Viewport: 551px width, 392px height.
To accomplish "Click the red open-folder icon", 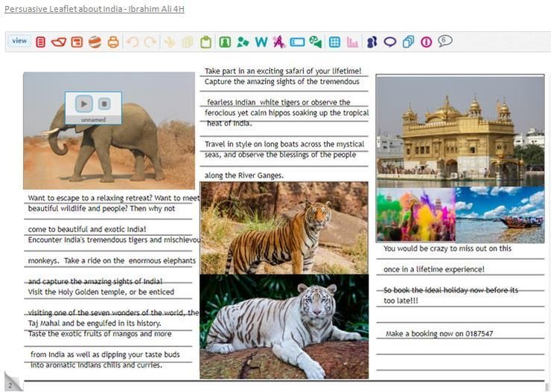I will click(58, 42).
